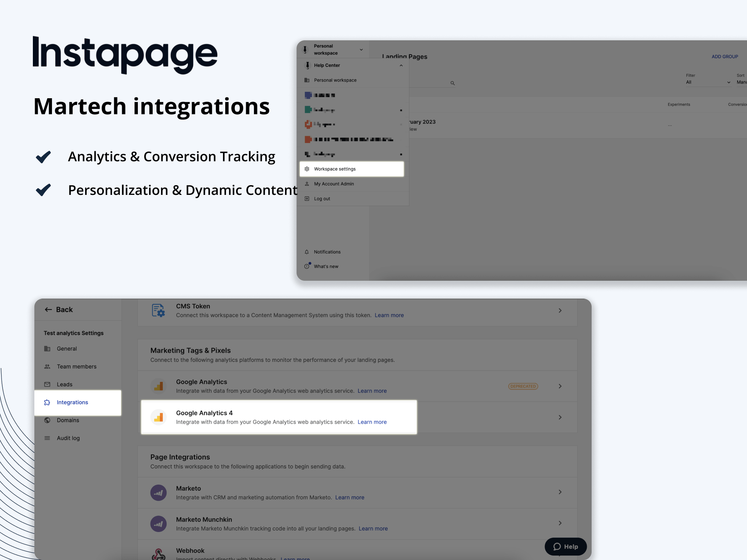The height and width of the screenshot is (560, 747).
Task: Click the Workspace settings gear icon
Action: point(307,169)
